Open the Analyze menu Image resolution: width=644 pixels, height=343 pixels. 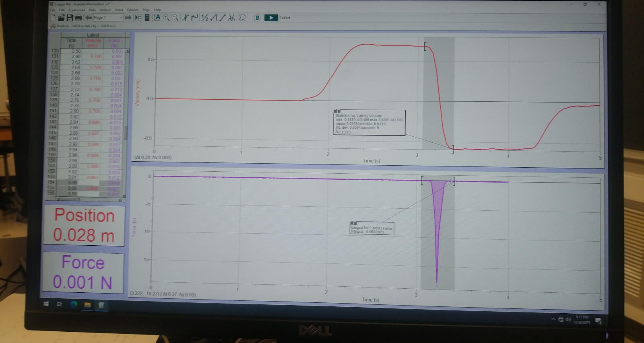tap(105, 10)
